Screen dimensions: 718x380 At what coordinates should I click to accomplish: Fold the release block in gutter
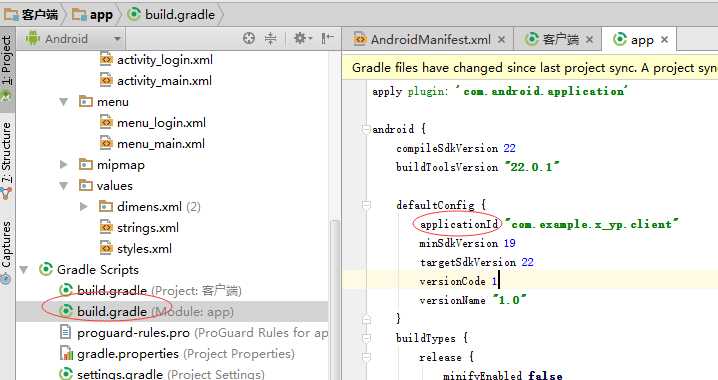point(366,357)
